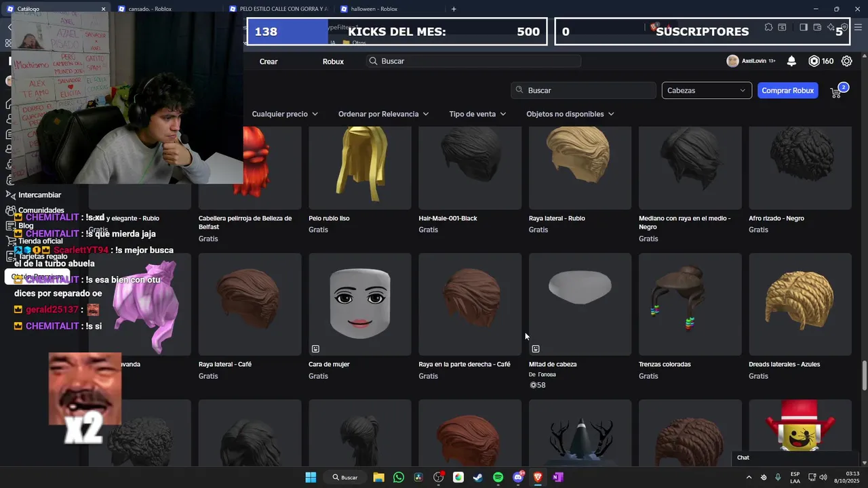868x488 pixels.
Task: Click the Comprar Robux button
Action: 787,90
